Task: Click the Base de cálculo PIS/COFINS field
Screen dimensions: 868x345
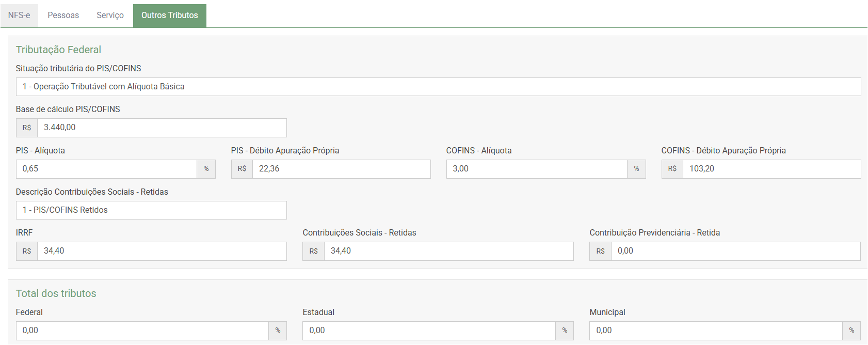Action: 161,128
